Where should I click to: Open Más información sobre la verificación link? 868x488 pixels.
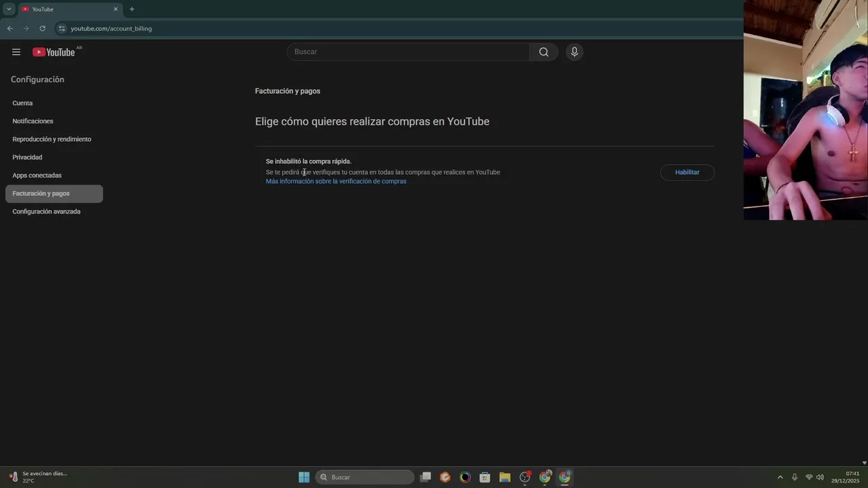point(336,182)
